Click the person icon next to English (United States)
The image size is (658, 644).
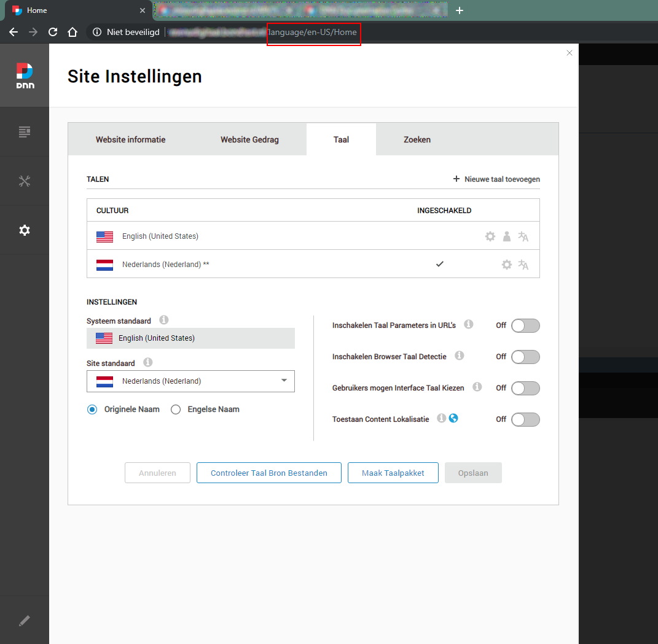pos(506,236)
